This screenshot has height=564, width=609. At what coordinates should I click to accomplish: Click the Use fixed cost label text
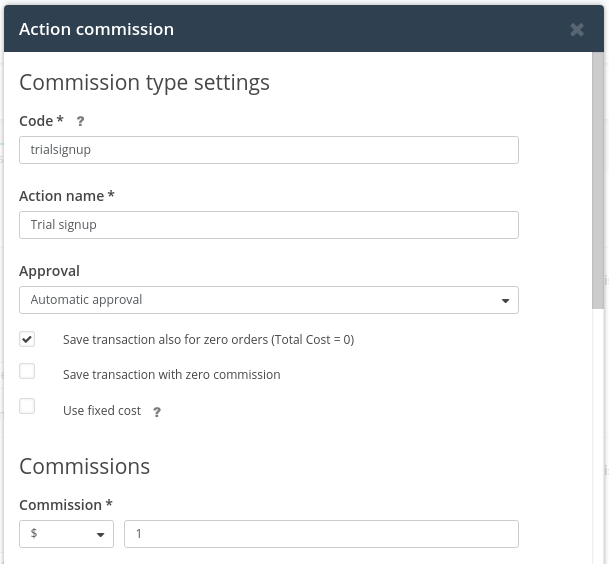tap(102, 411)
